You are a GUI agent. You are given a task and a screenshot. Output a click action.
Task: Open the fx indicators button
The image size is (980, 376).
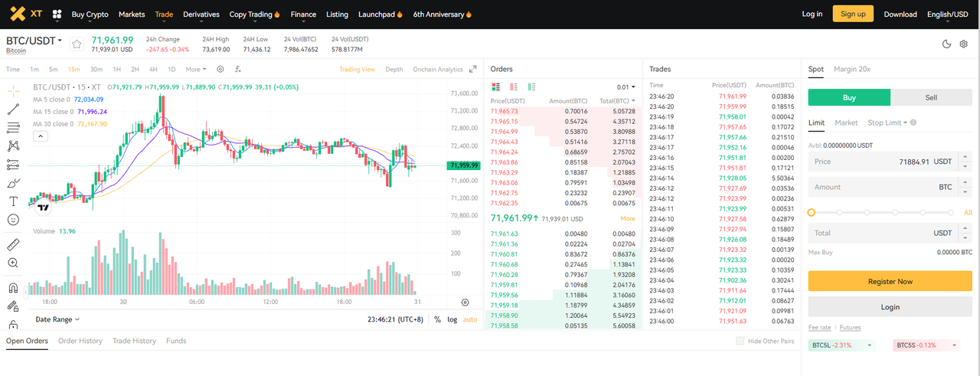237,69
